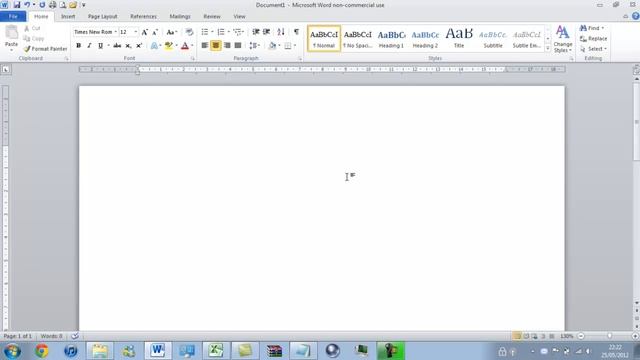This screenshot has width=640, height=360.
Task: Apply the Title style
Action: click(459, 39)
